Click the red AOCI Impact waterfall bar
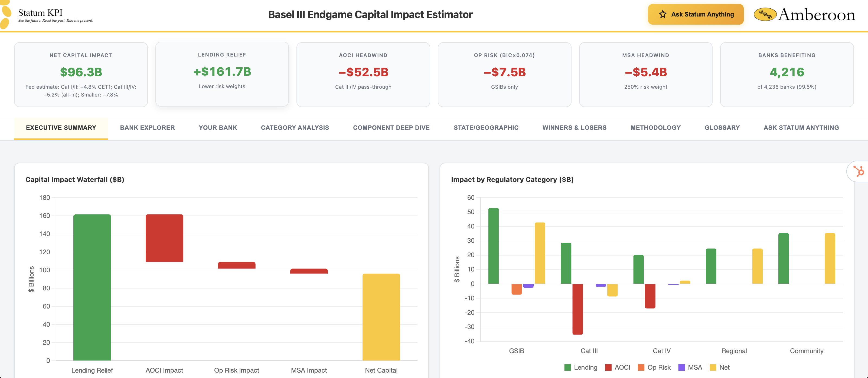The height and width of the screenshot is (378, 868). [164, 238]
